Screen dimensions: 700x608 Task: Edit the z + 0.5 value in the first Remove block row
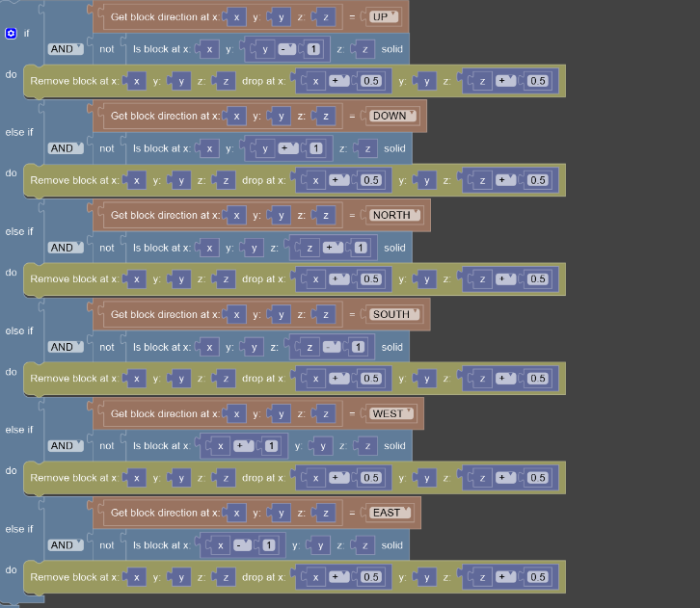tap(537, 81)
